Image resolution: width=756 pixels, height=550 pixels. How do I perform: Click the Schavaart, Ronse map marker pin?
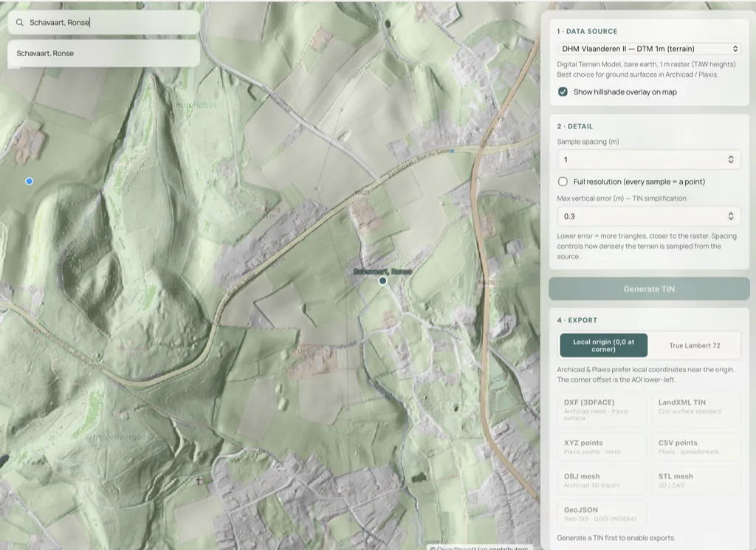coord(383,281)
